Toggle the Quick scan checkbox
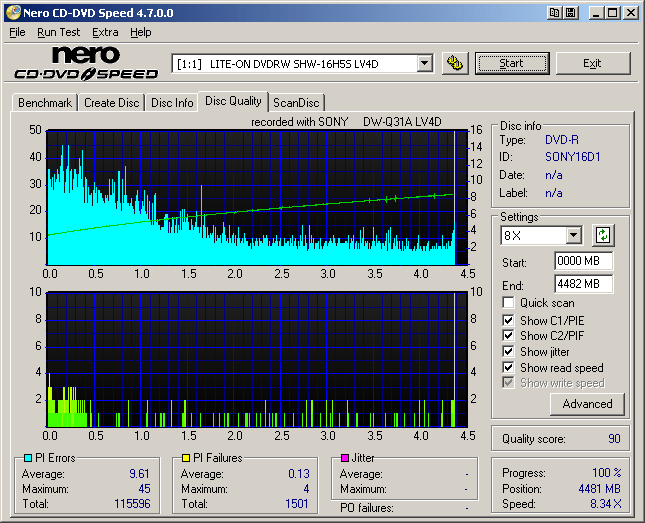Screen dimensions: 645x523 pos(508,303)
